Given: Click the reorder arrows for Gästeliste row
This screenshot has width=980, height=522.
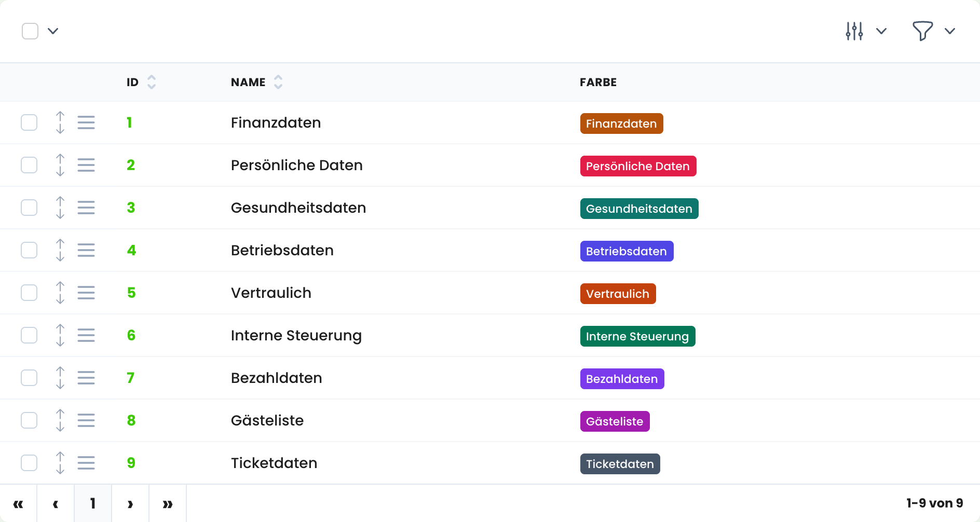Looking at the screenshot, I should coord(60,420).
